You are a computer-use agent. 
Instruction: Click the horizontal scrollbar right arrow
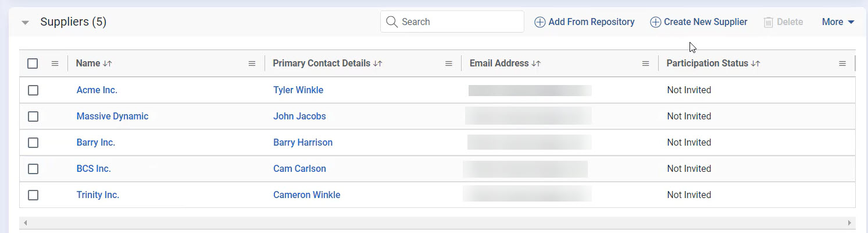[849, 223]
